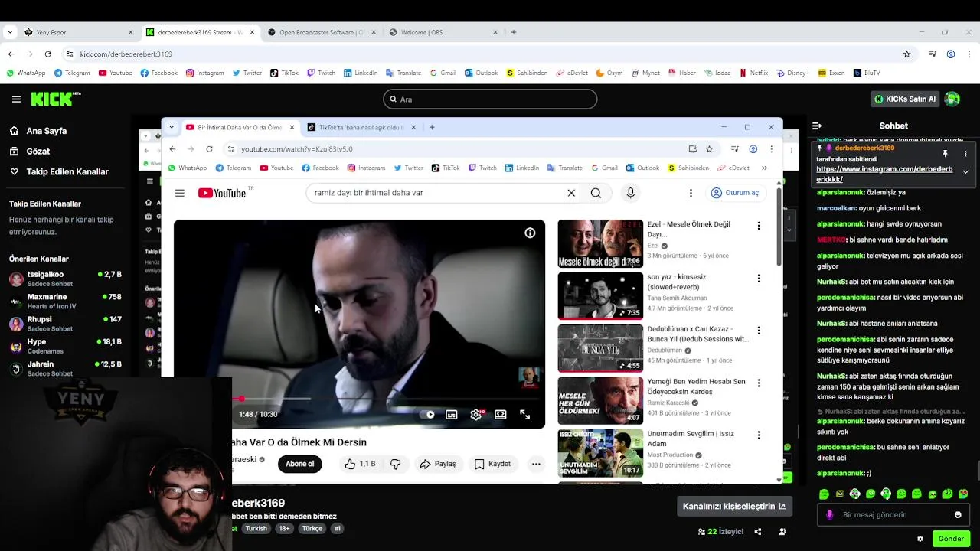Image resolution: width=980 pixels, height=551 pixels.
Task: Send the chat message with Gönder
Action: pos(951,539)
